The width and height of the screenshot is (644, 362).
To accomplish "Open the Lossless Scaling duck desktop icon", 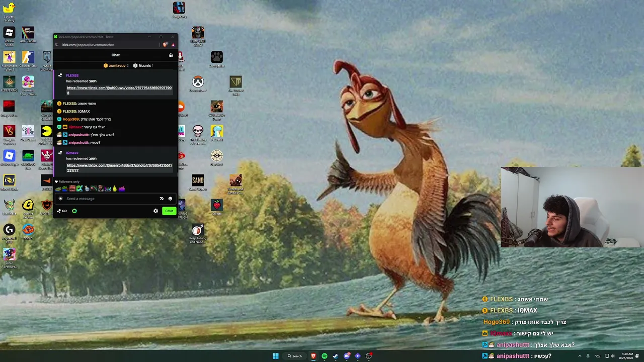I will pyautogui.click(x=9, y=12).
